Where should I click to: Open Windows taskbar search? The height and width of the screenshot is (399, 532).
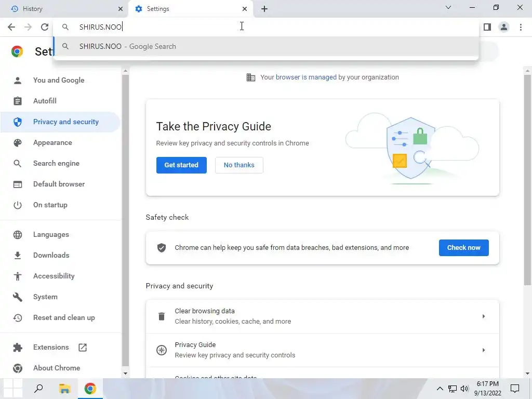(38, 389)
